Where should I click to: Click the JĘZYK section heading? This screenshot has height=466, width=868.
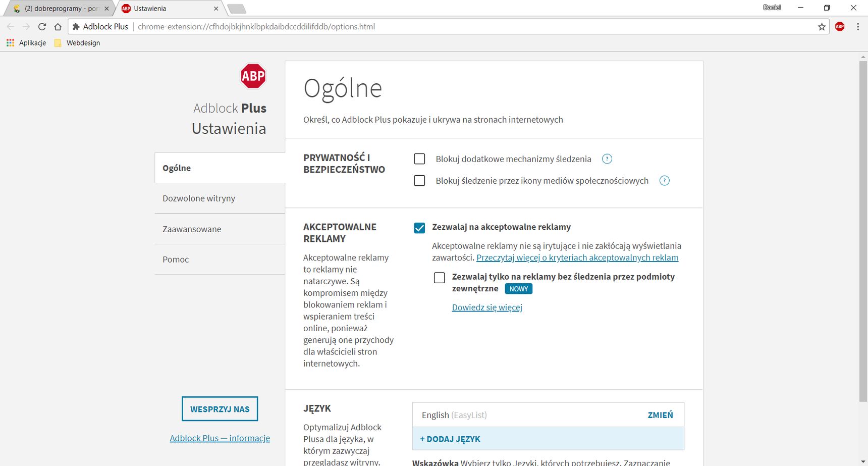coord(317,408)
